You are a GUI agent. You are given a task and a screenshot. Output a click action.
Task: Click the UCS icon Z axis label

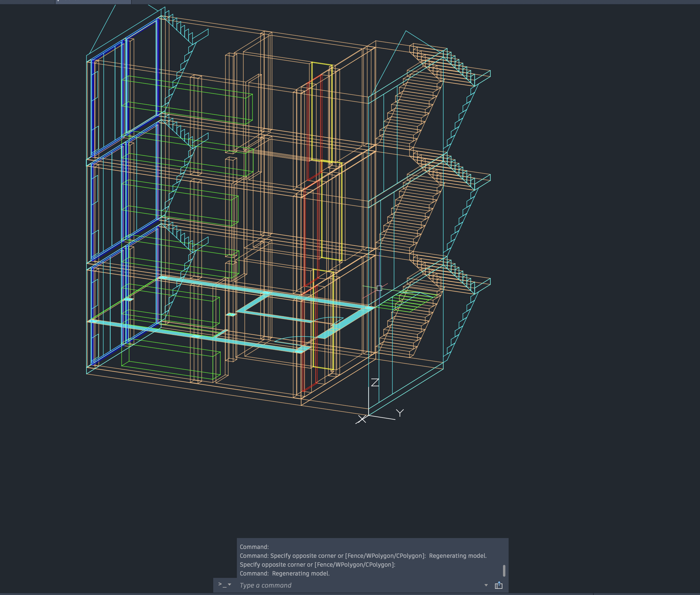375,382
